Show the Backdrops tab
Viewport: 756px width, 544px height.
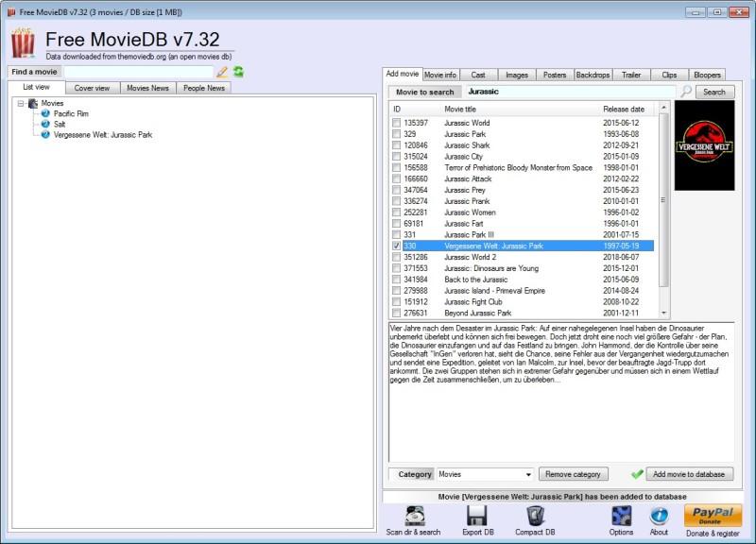point(593,75)
